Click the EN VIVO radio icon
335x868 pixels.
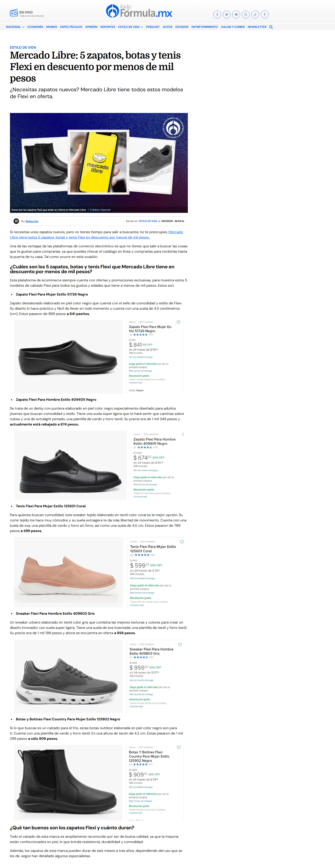pyautogui.click(x=13, y=13)
